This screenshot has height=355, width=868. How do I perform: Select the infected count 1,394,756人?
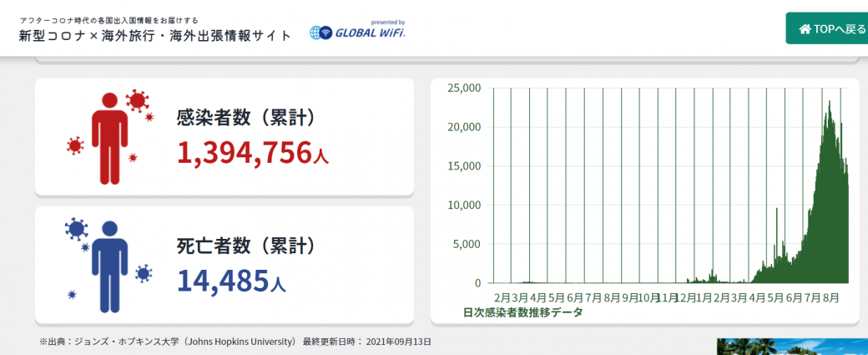pos(253,153)
